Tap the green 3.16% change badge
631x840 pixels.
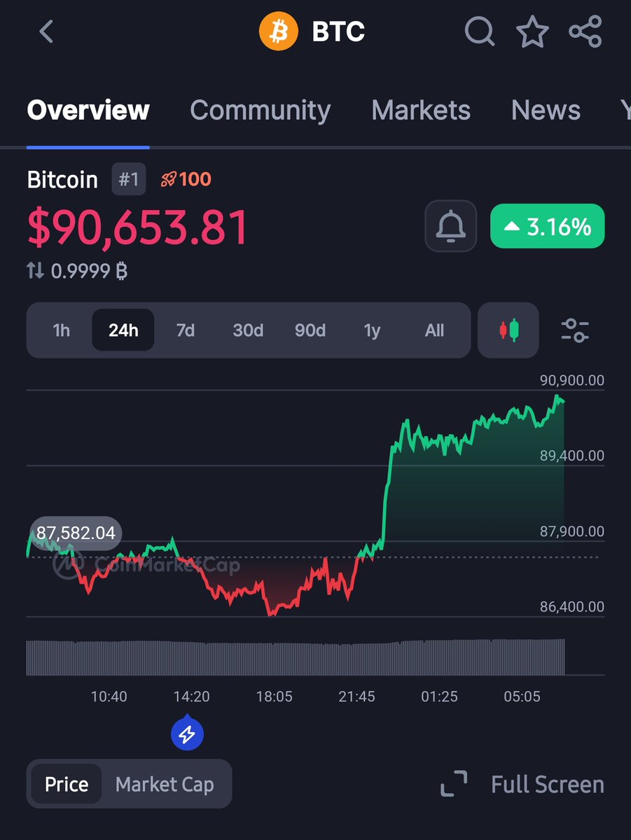point(547,226)
